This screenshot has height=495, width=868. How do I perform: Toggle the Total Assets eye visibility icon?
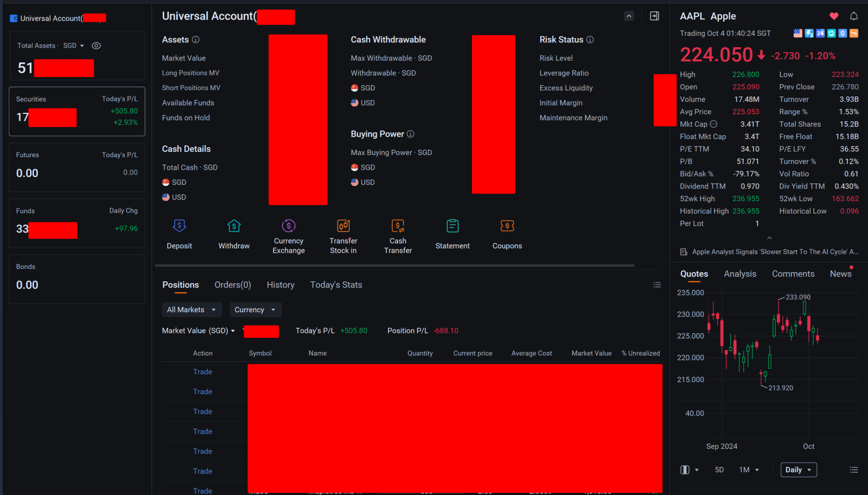point(96,46)
